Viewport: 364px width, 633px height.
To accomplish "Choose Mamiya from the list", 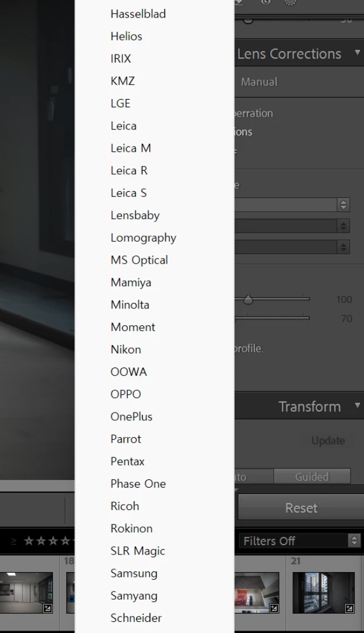I will [x=131, y=283].
